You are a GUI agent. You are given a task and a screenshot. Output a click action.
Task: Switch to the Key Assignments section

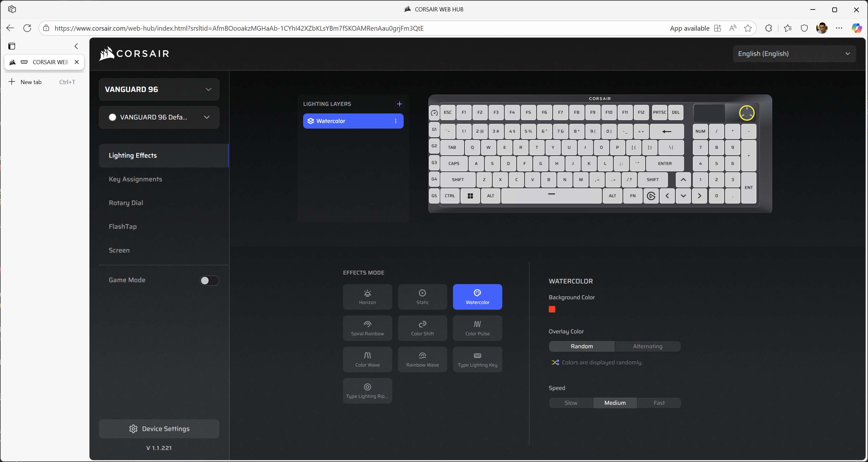click(136, 179)
